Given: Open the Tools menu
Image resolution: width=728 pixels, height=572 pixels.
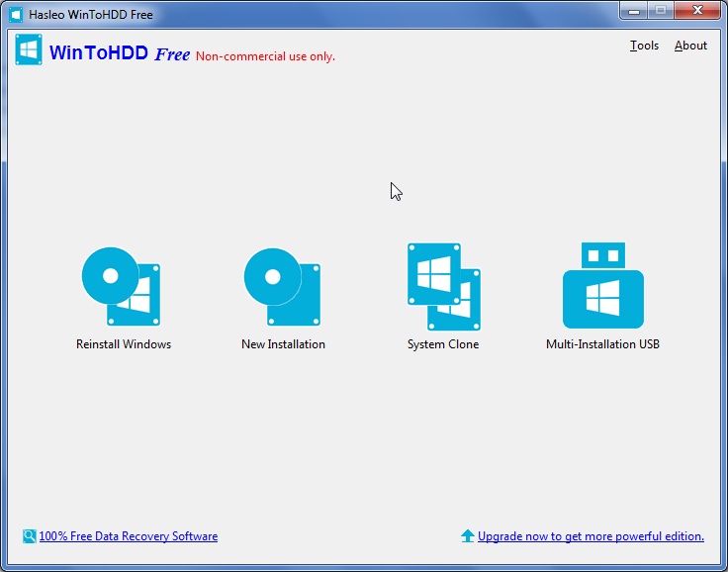Looking at the screenshot, I should pos(644,46).
